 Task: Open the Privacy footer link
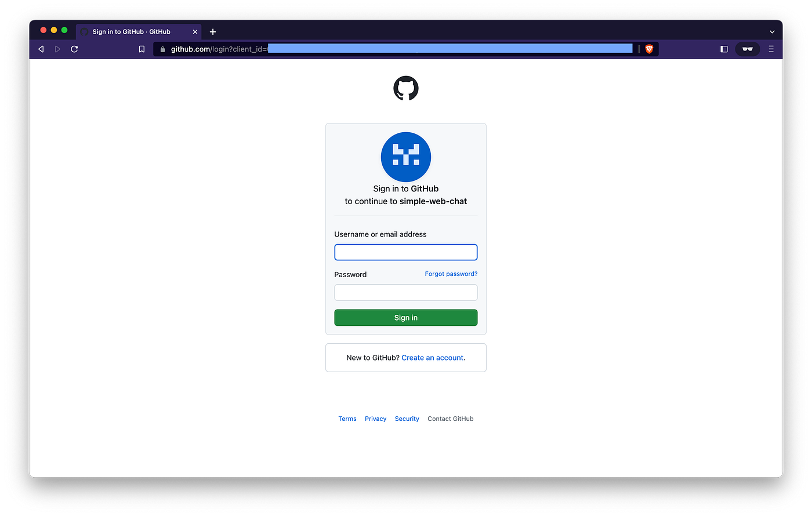coord(375,419)
